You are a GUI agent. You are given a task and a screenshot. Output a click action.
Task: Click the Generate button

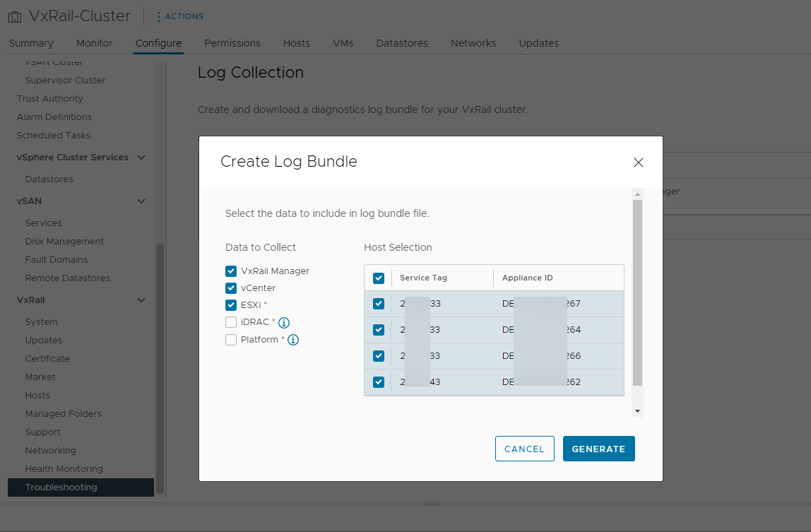coord(598,449)
